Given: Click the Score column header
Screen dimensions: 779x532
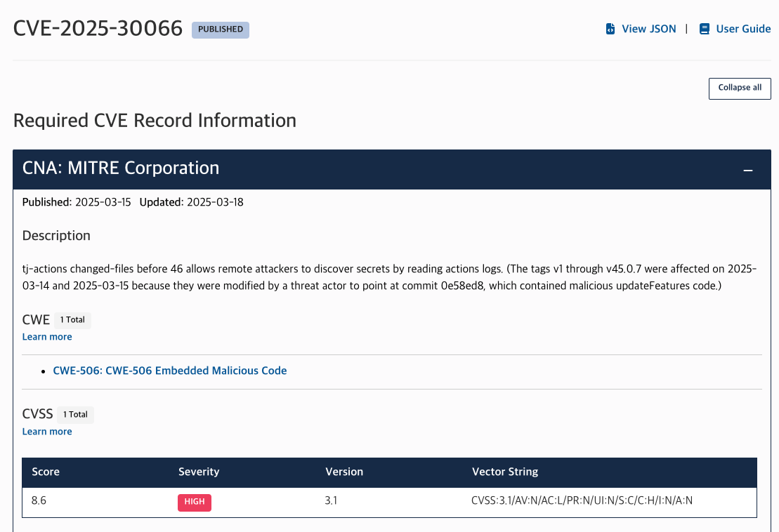Looking at the screenshot, I should [x=46, y=472].
